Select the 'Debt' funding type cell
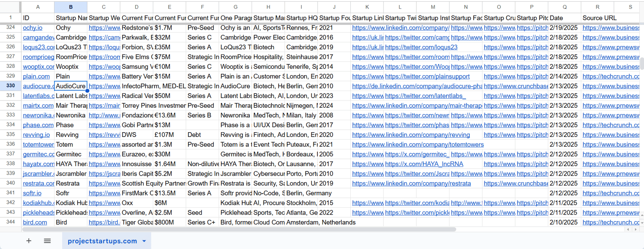 coord(203,134)
